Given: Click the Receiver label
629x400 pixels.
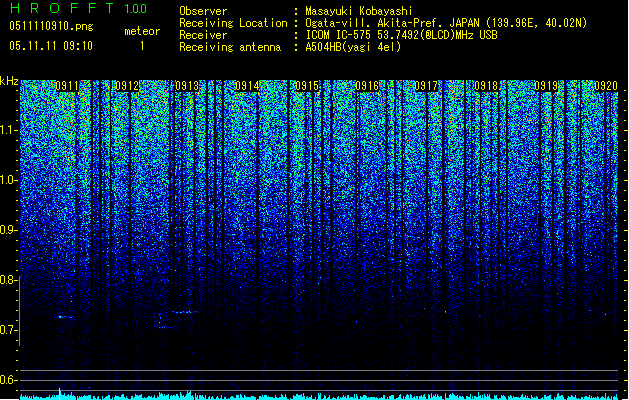Looking at the screenshot, I should [x=203, y=35].
